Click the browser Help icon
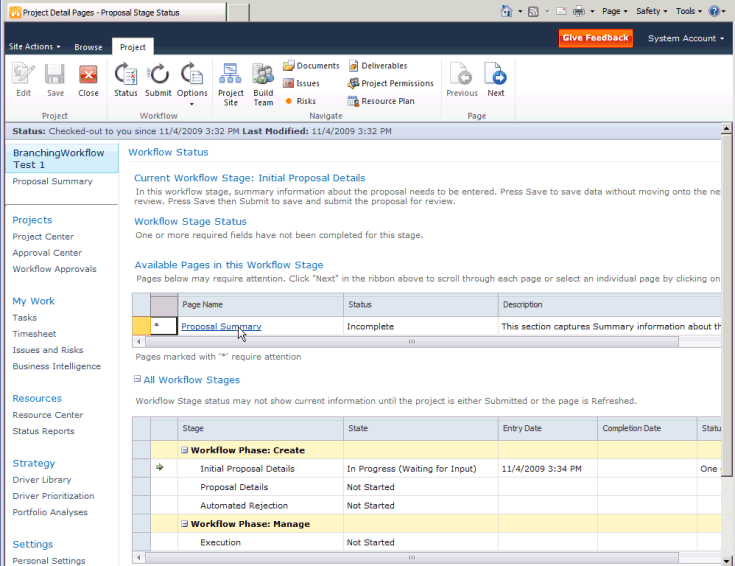 click(714, 11)
